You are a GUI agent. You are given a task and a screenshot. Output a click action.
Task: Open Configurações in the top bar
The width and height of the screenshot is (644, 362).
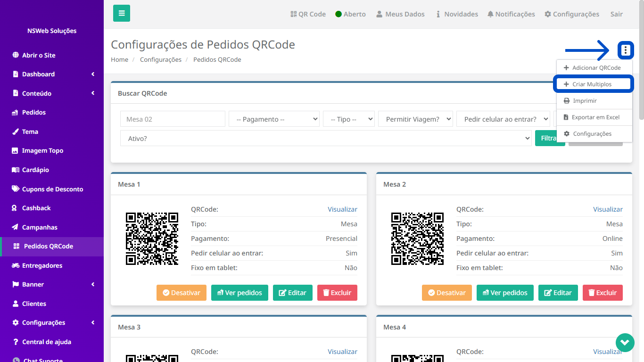[x=572, y=14]
